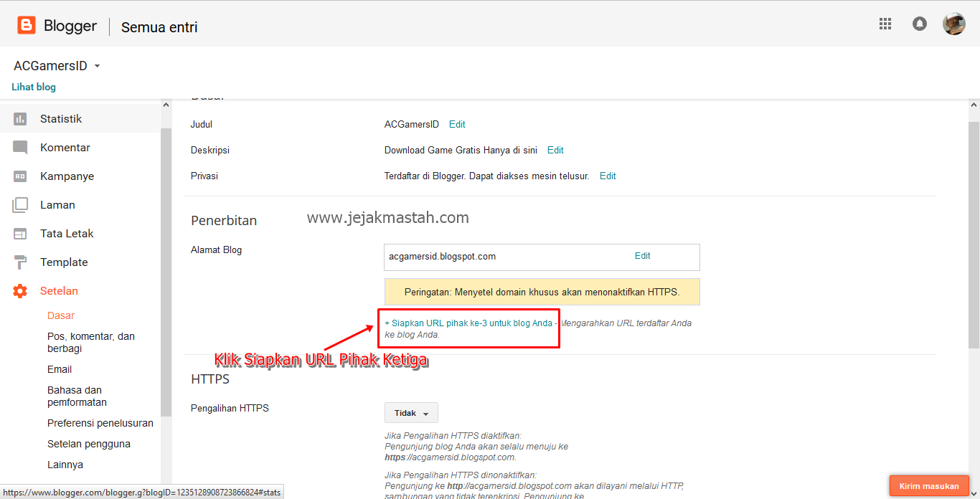Viewport: 980px width, 499px height.
Task: Click the orange Blogger logo icon
Action: tap(27, 26)
